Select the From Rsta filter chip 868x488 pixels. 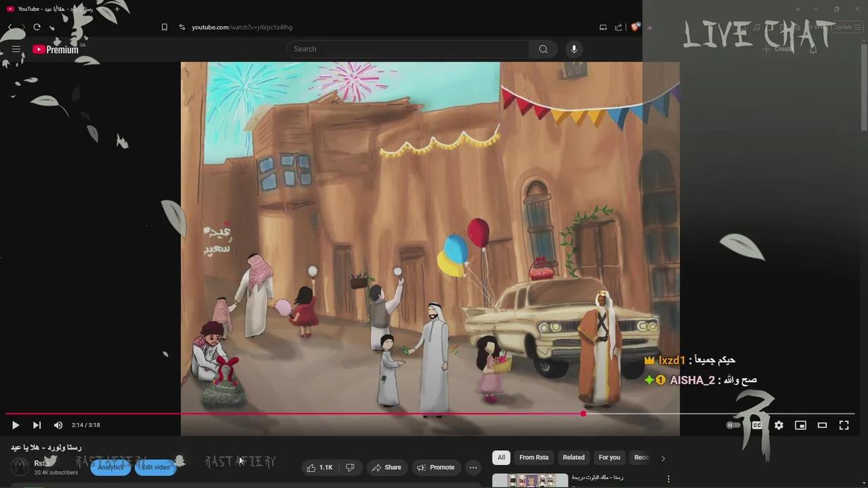coord(534,457)
